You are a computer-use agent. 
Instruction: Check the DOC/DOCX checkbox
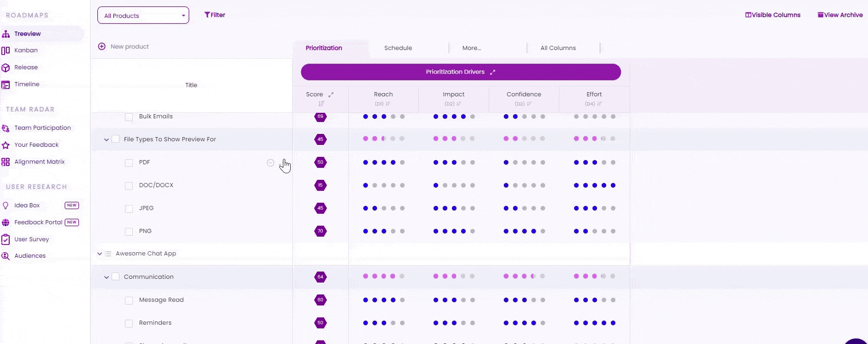129,186
